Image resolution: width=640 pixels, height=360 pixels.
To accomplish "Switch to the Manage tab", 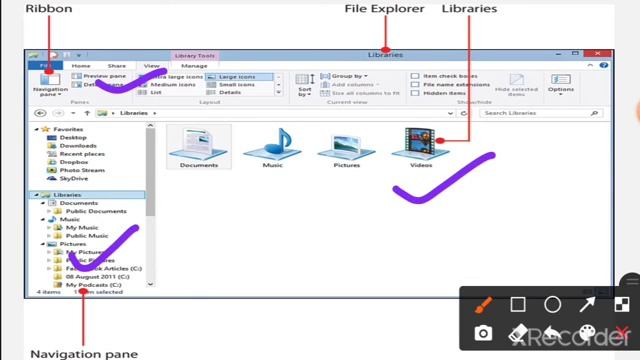I will click(x=194, y=66).
